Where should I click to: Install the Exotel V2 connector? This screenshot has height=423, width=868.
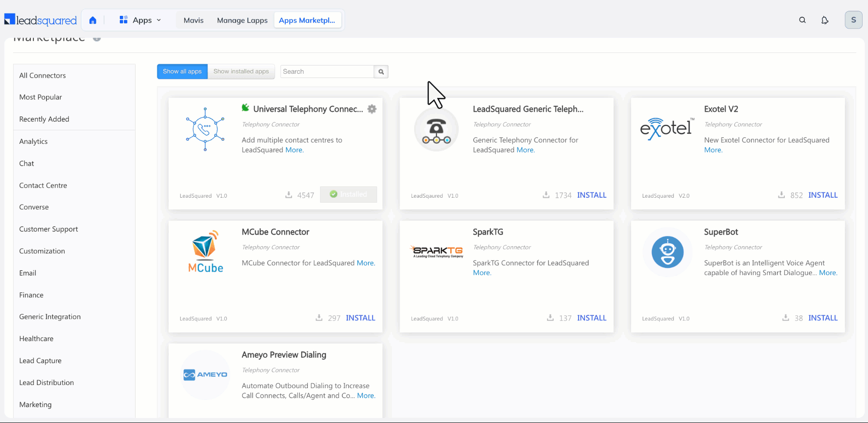pyautogui.click(x=823, y=195)
